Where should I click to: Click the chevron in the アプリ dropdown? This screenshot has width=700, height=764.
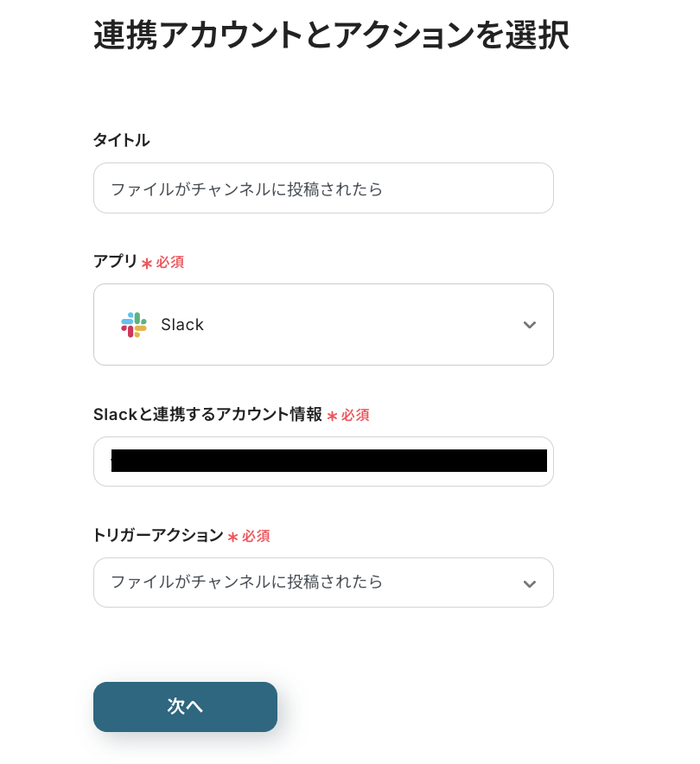click(x=530, y=325)
